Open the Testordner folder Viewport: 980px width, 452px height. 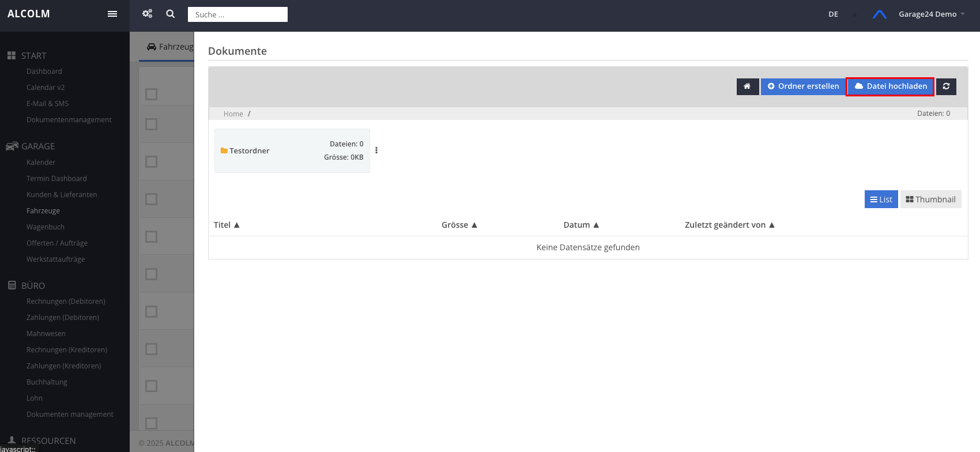click(x=249, y=151)
